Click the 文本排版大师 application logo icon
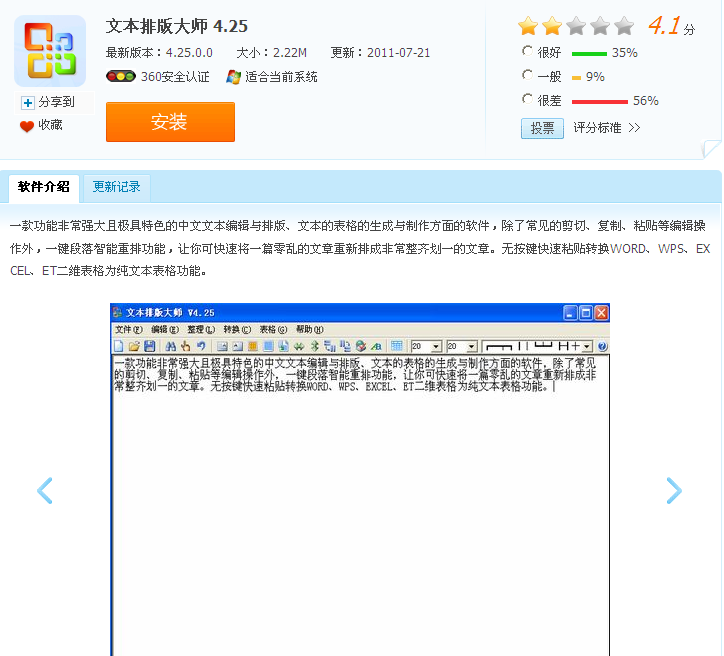 tap(50, 51)
